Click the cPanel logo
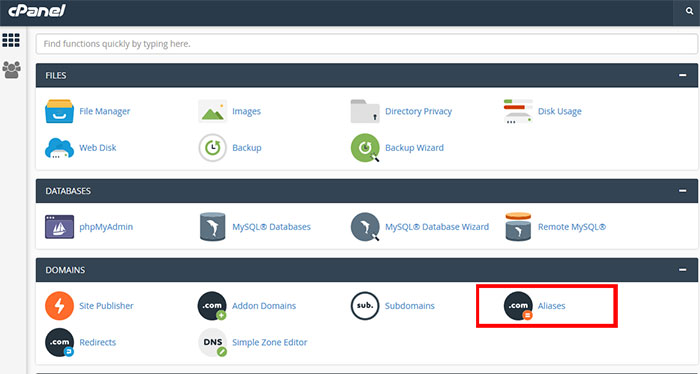700x374 pixels. point(37,11)
